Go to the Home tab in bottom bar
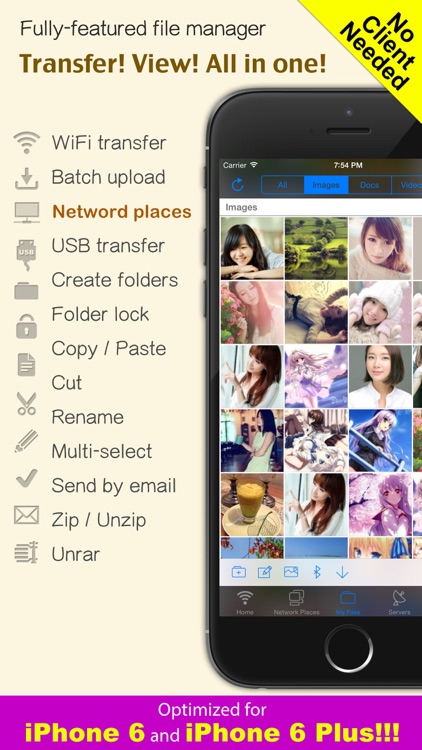Screen dimensions: 422x750 pos(245,602)
